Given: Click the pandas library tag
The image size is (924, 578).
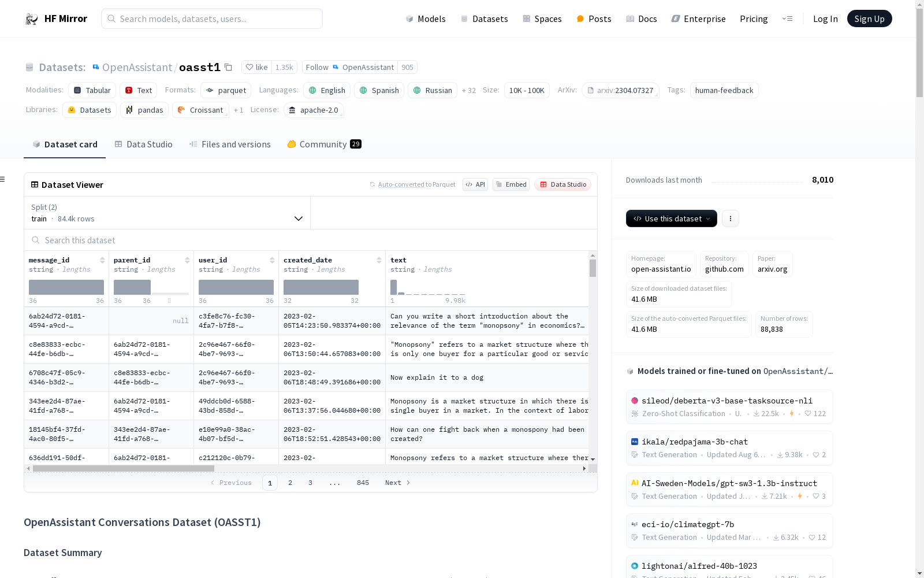Looking at the screenshot, I should click(x=144, y=110).
